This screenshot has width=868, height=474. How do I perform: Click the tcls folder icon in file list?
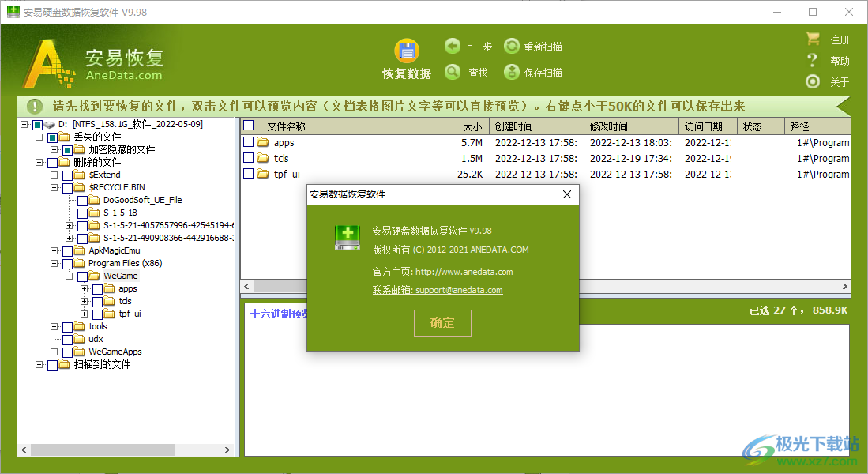click(263, 158)
